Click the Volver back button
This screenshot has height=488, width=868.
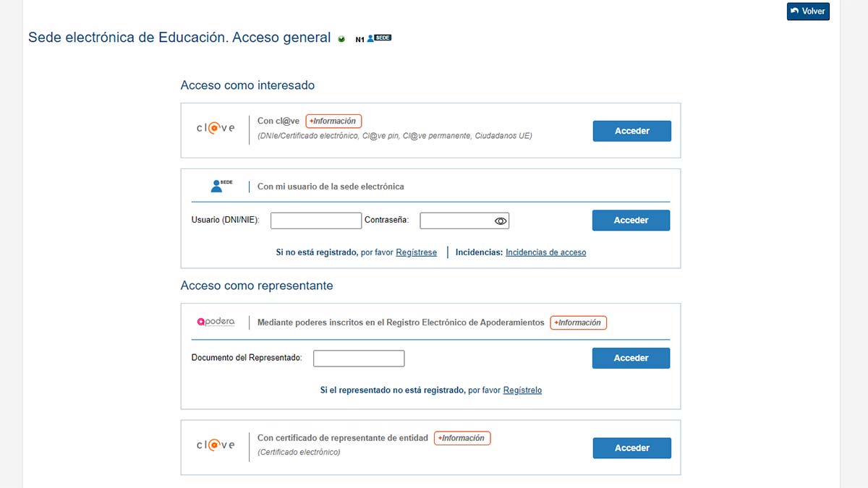coord(808,12)
